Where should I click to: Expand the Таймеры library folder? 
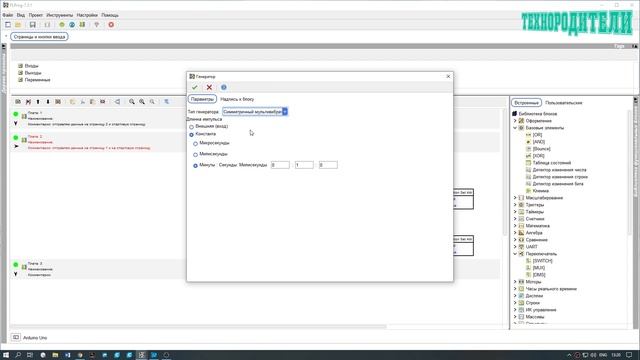[x=515, y=212]
